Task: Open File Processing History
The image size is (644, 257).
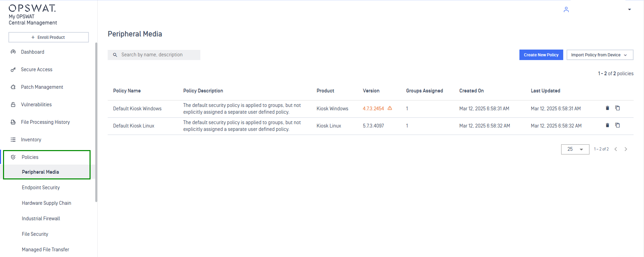Action: [45, 122]
